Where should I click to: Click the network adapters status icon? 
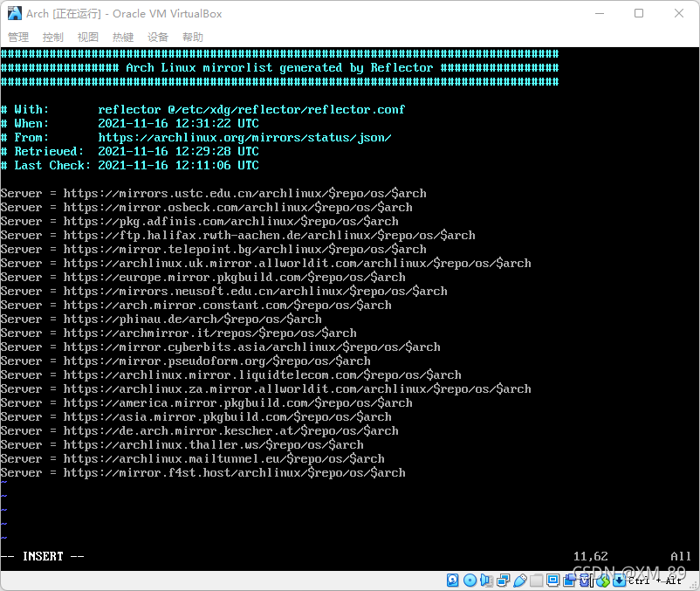pyautogui.click(x=503, y=581)
